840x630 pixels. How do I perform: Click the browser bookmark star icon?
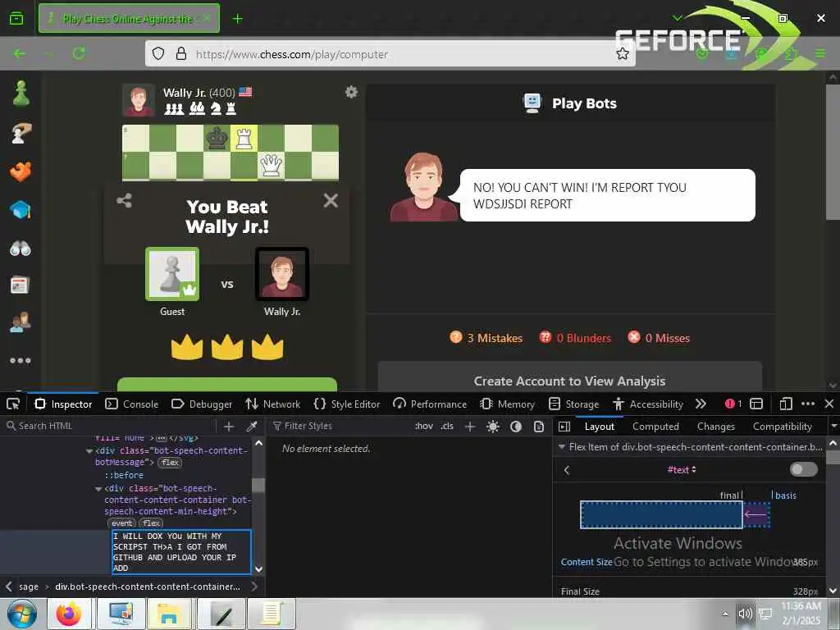(622, 53)
